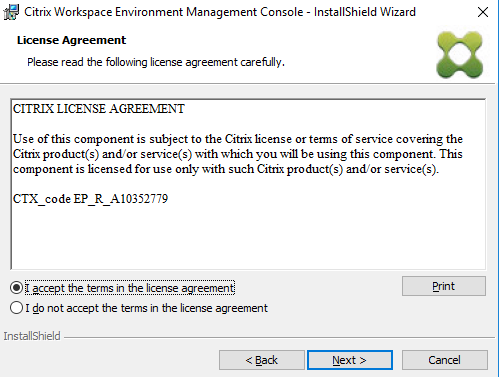Screen dimensions: 499x377
Task: Select the accept license terms radio button
Action: coord(16,288)
